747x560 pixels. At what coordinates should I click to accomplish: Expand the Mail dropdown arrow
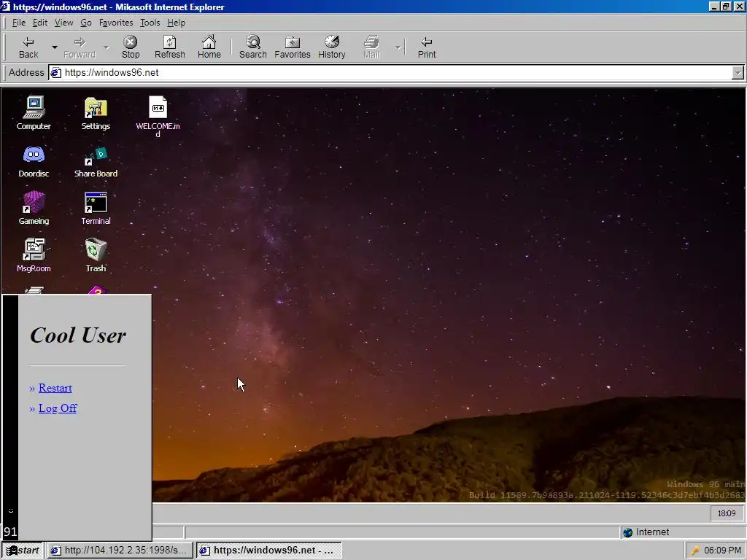tap(398, 47)
